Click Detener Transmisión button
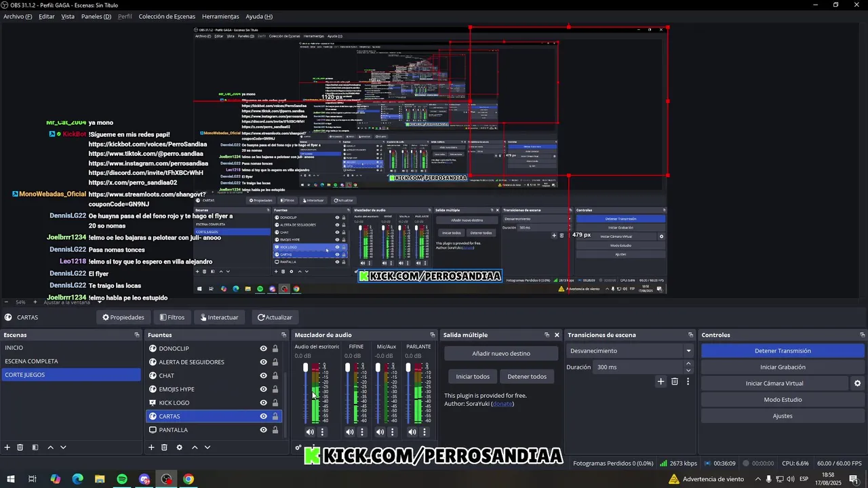Viewport: 868px width, 488px height. point(783,351)
